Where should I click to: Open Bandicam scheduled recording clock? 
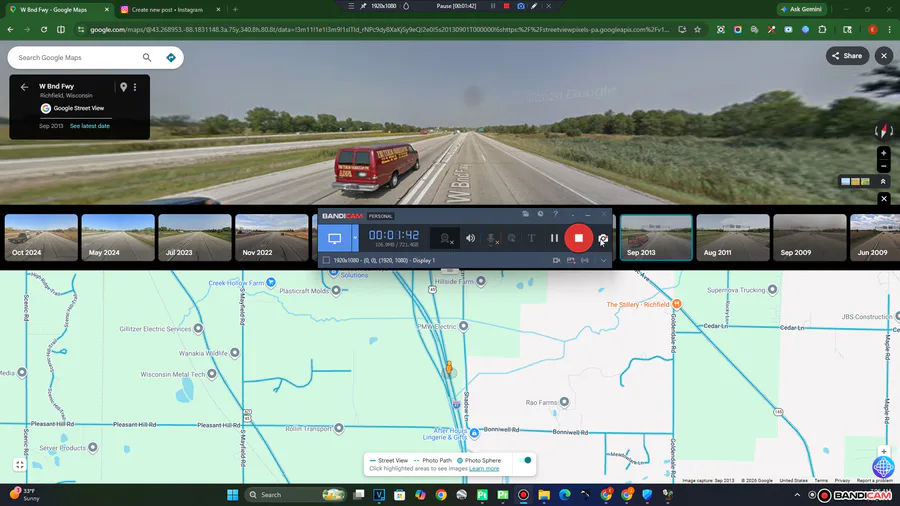click(540, 214)
